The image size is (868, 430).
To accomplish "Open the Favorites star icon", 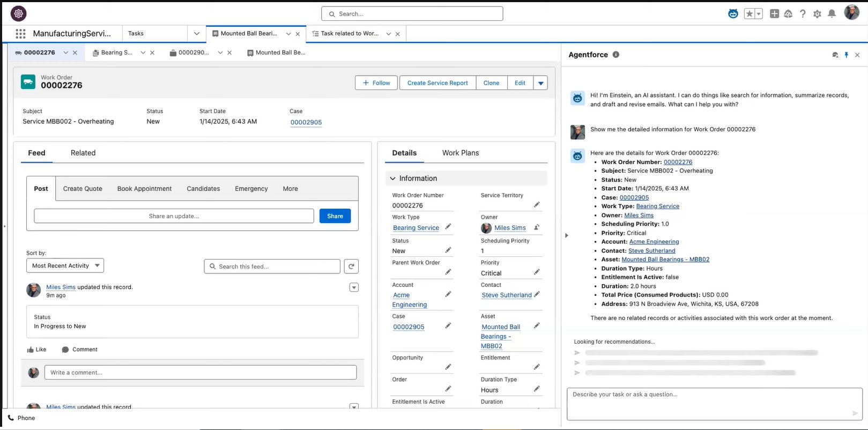I will click(750, 14).
